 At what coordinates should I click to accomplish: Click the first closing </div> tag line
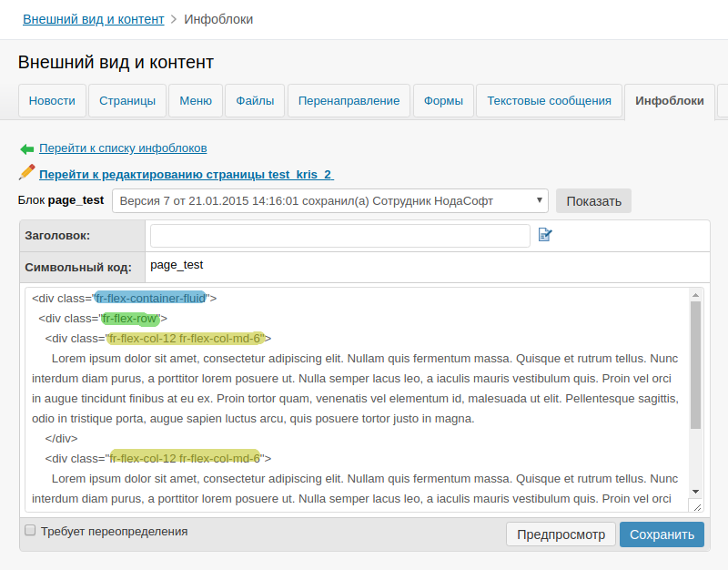pos(61,438)
